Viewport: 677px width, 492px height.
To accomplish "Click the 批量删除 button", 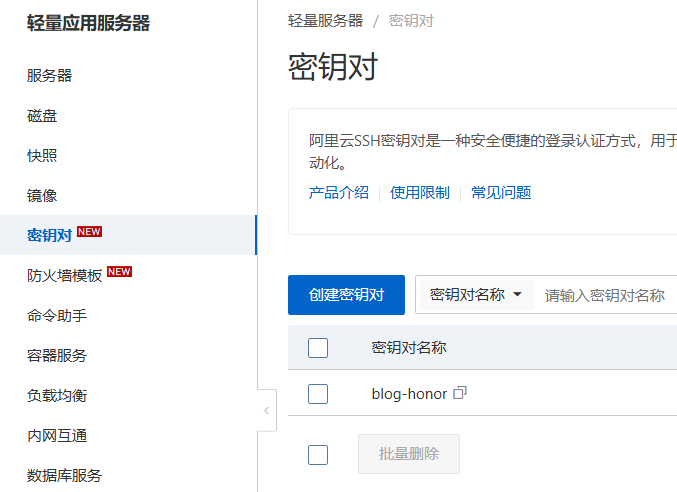I will coord(408,454).
